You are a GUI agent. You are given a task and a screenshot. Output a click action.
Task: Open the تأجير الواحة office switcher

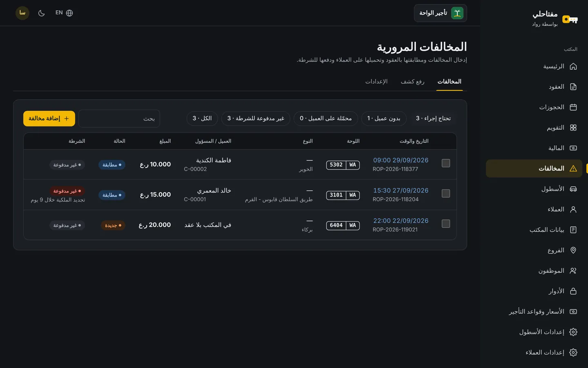pos(440,13)
